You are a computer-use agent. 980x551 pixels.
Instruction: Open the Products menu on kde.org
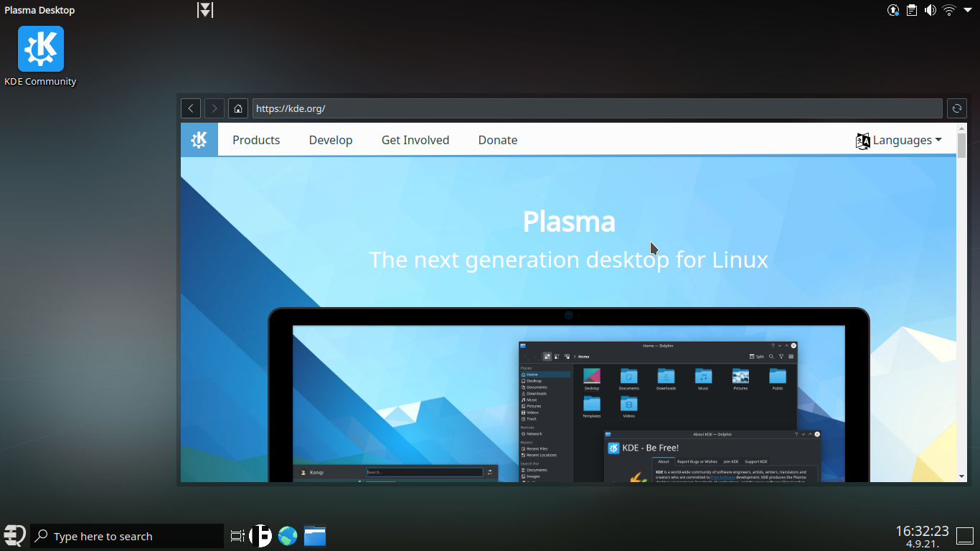tap(256, 140)
